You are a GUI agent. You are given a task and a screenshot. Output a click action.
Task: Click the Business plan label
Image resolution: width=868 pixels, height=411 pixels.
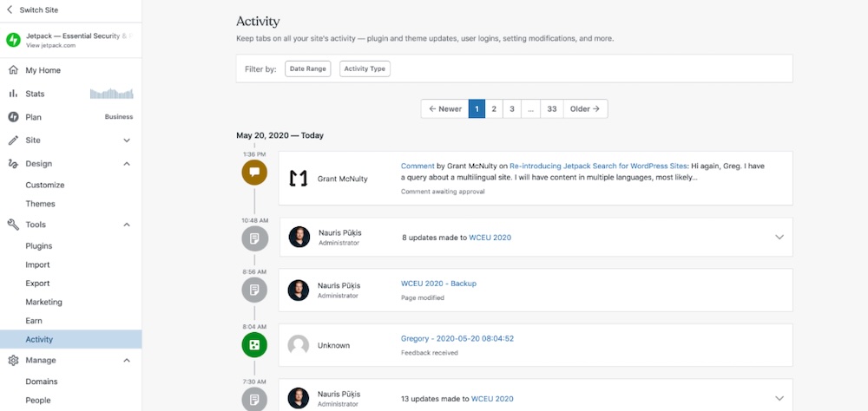point(119,117)
